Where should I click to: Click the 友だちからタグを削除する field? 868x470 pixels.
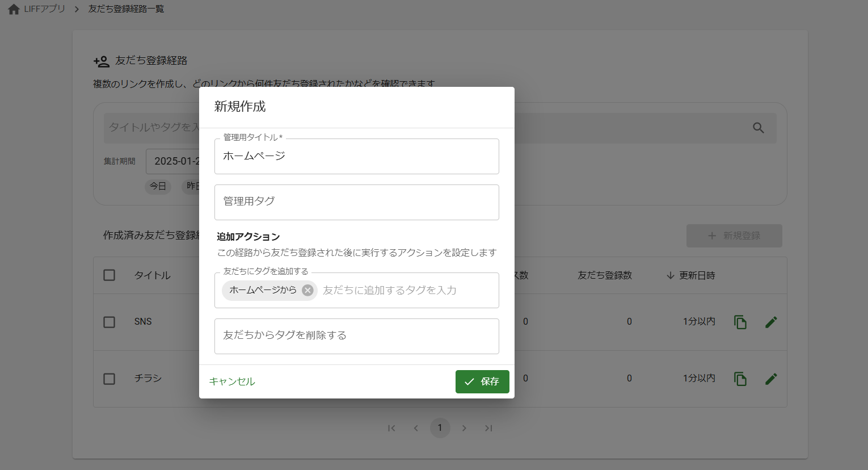[357, 336]
